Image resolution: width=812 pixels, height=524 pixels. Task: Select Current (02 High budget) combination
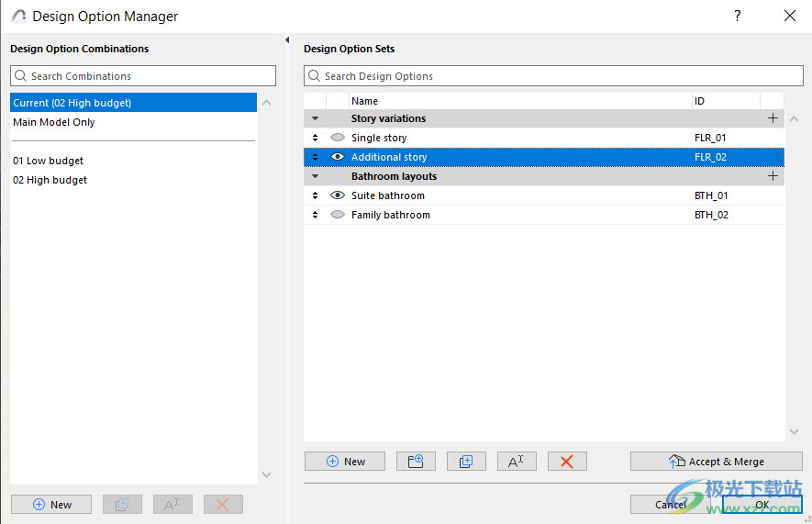[134, 103]
